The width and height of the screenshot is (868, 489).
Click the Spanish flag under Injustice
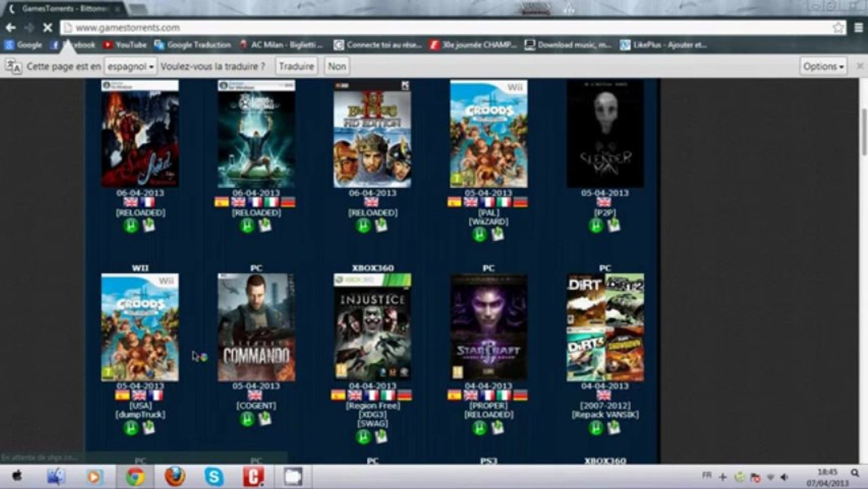(338, 395)
